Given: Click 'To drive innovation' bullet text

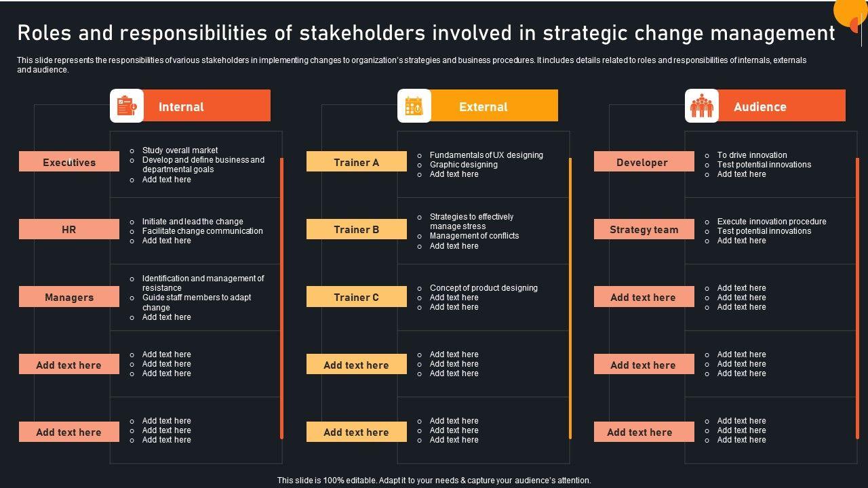Looking at the screenshot, I should point(752,155).
